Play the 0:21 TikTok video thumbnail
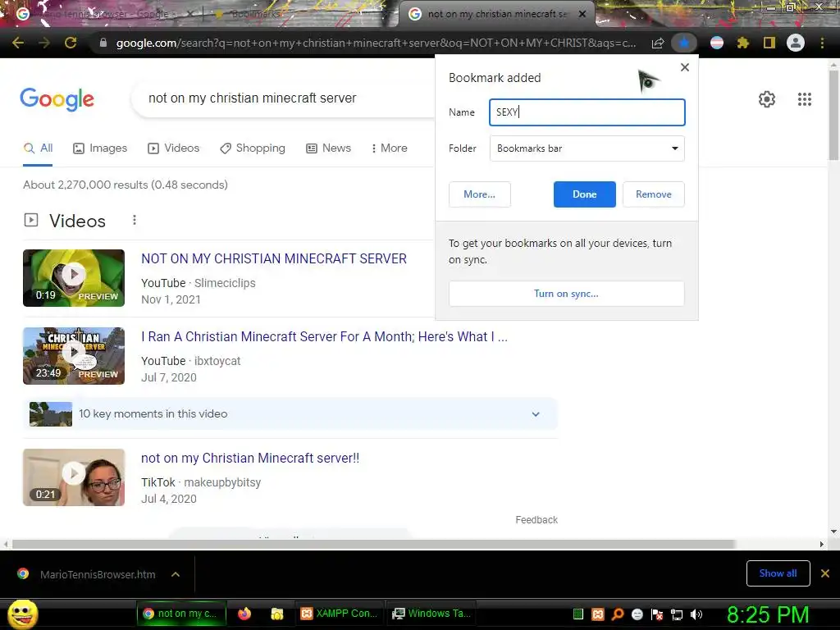 [74, 478]
